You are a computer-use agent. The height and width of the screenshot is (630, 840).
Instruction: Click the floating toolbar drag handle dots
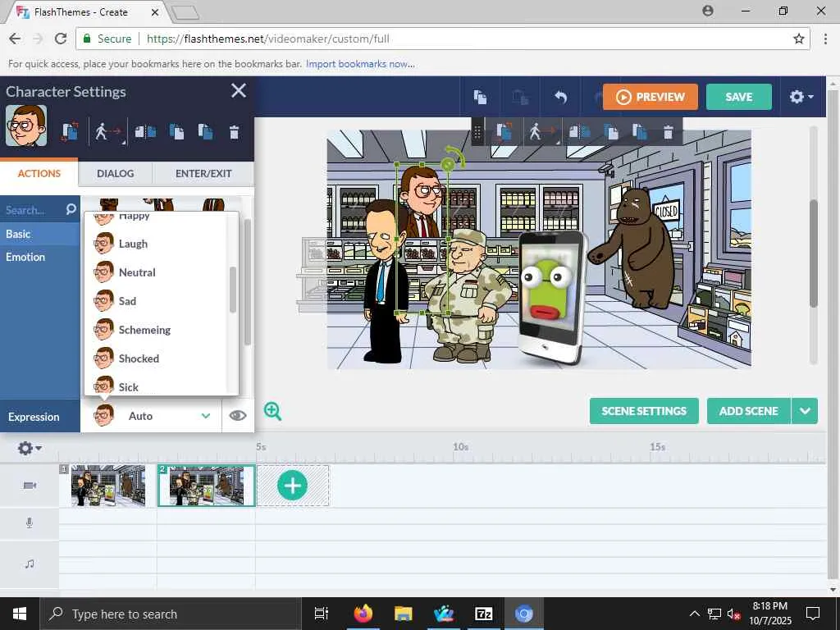point(477,132)
